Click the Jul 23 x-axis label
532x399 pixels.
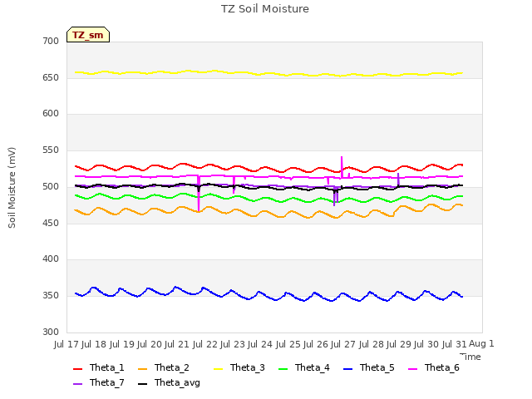(233, 344)
